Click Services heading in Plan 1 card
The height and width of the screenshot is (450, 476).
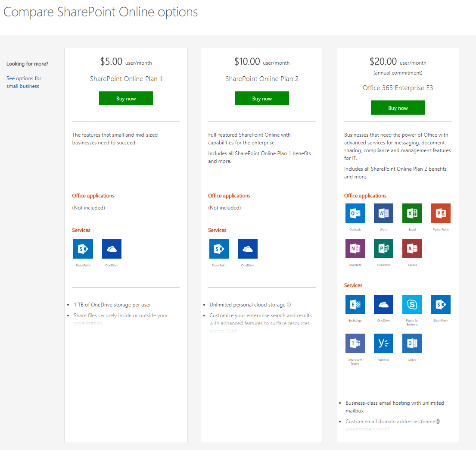81,230
